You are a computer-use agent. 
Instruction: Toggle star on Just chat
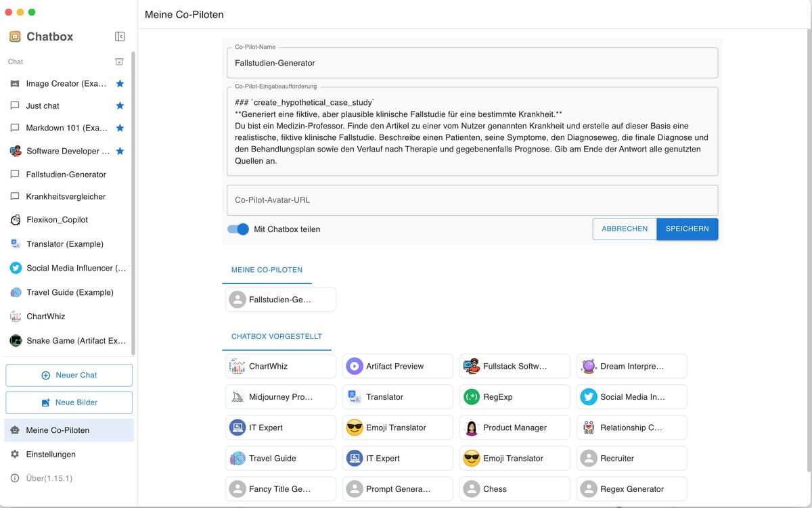coord(120,106)
